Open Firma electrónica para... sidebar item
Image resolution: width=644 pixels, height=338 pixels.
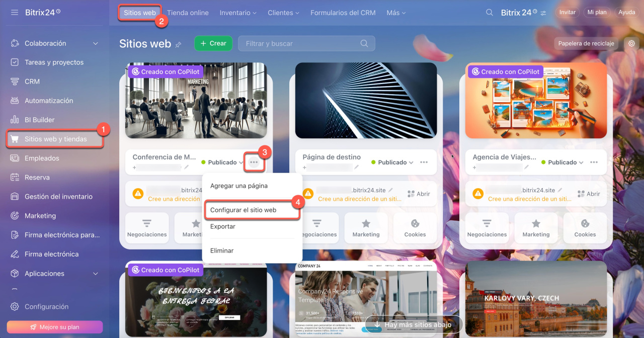point(62,235)
